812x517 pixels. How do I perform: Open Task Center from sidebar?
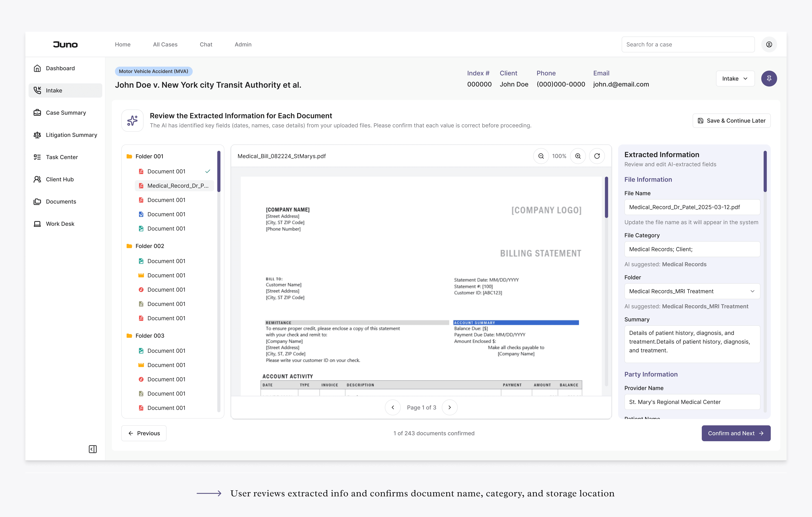coord(62,157)
